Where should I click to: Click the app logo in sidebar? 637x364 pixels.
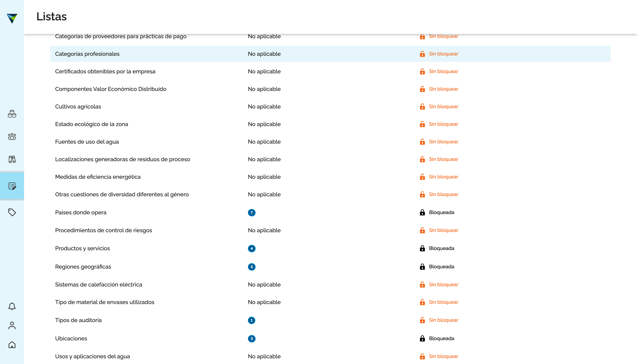tap(12, 18)
